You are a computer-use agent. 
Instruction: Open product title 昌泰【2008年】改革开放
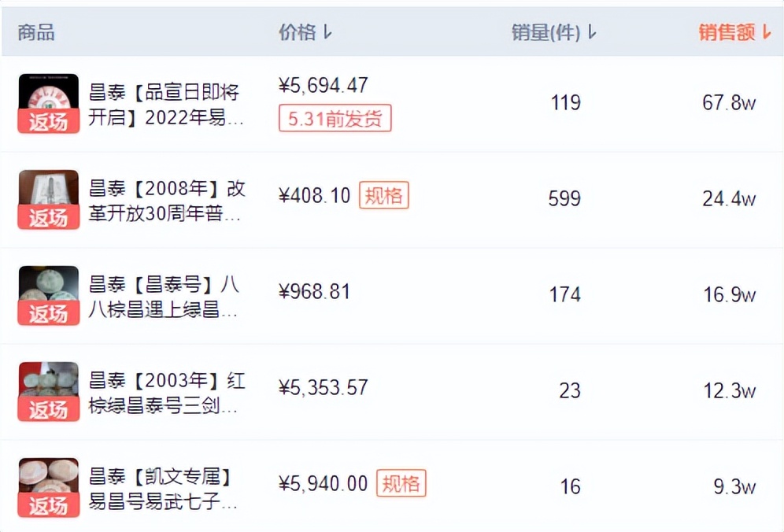click(x=167, y=201)
